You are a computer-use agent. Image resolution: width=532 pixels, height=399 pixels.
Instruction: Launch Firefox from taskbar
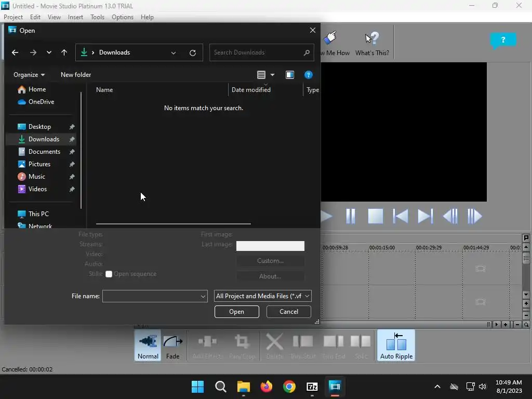(x=267, y=387)
